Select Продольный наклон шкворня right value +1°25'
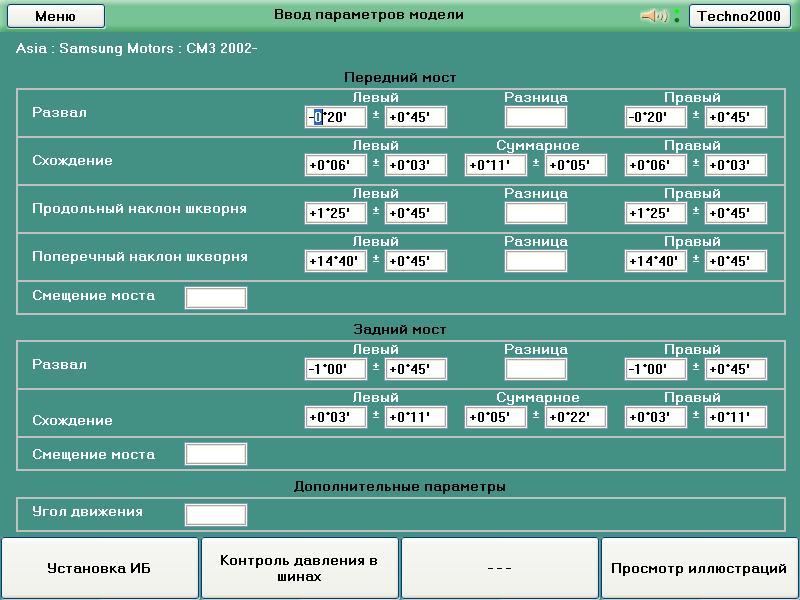800x600 pixels. click(x=656, y=213)
